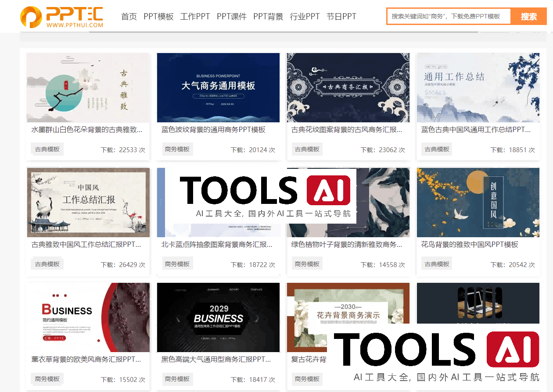553x392 pixels.
Task: Click 古典模板 tag under the first template
Action: coord(47,149)
